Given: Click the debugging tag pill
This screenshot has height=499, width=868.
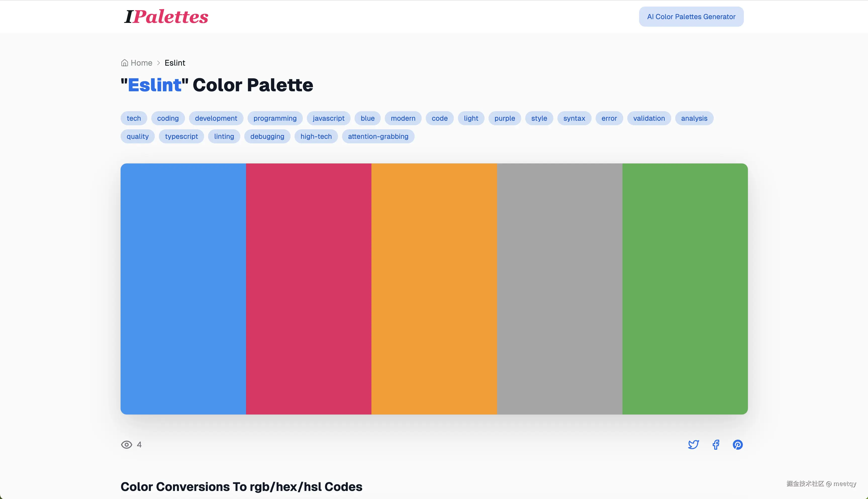Looking at the screenshot, I should [x=267, y=136].
